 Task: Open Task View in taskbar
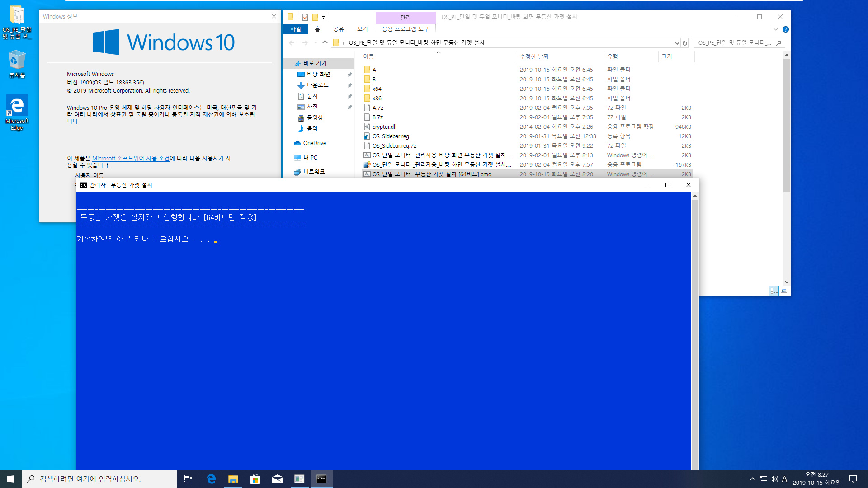[188, 479]
